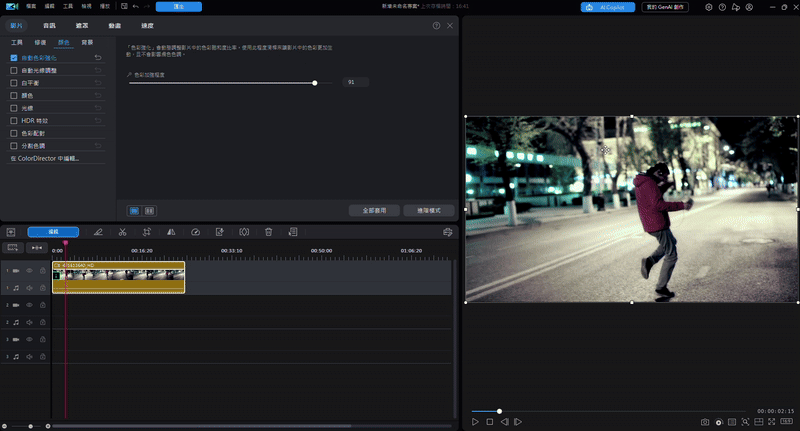Switch to the 音訊 tab
This screenshot has width=800, height=431.
50,25
